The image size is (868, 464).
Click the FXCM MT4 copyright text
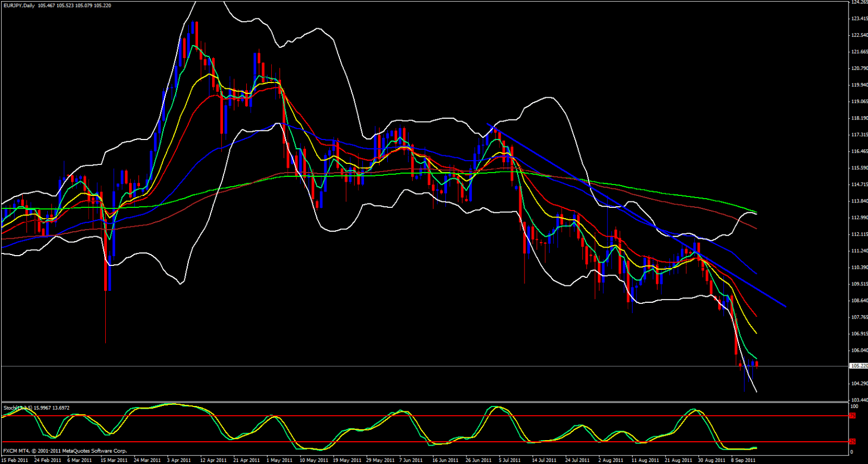[65, 451]
